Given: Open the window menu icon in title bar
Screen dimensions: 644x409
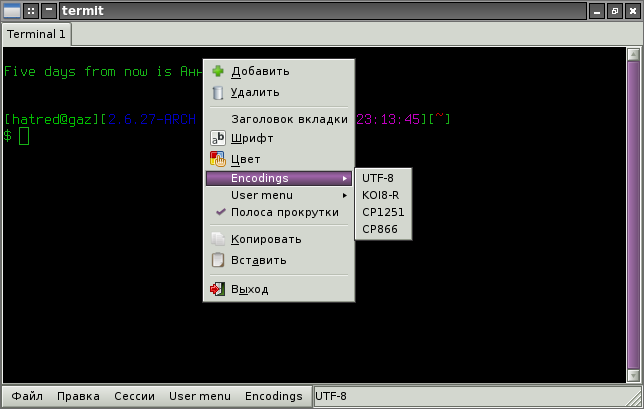Looking at the screenshot, I should 12,11.
